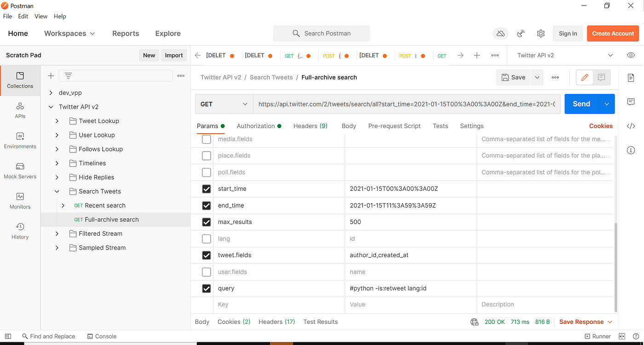644x345 pixels.
Task: Uncheck the query parameter checkbox
Action: click(207, 288)
